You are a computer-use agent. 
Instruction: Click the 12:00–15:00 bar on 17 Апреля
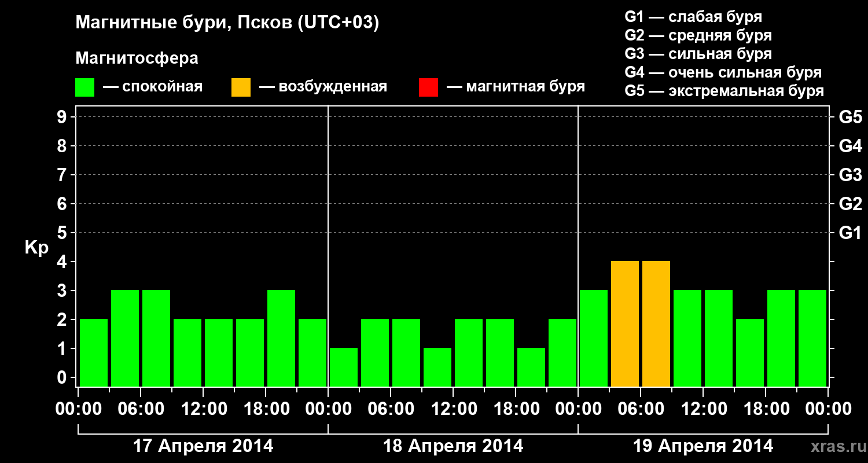219,352
